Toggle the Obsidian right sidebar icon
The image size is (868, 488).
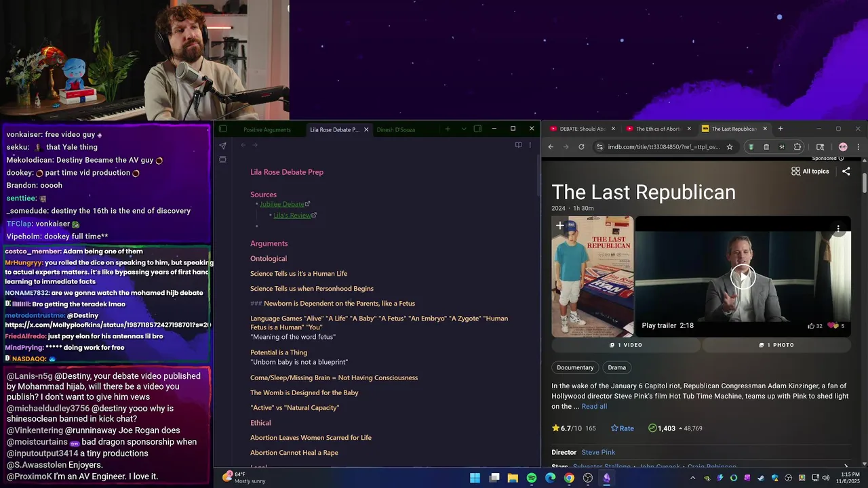point(477,129)
